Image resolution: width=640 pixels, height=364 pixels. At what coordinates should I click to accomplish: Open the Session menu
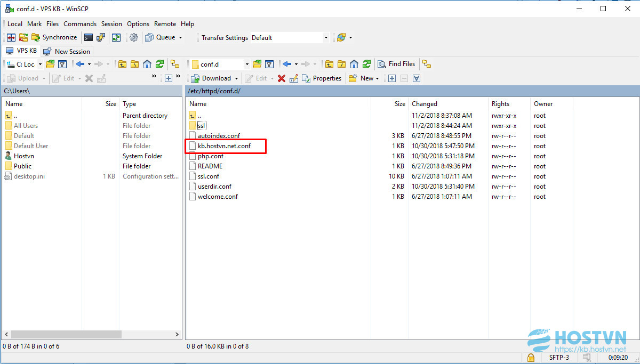111,23
